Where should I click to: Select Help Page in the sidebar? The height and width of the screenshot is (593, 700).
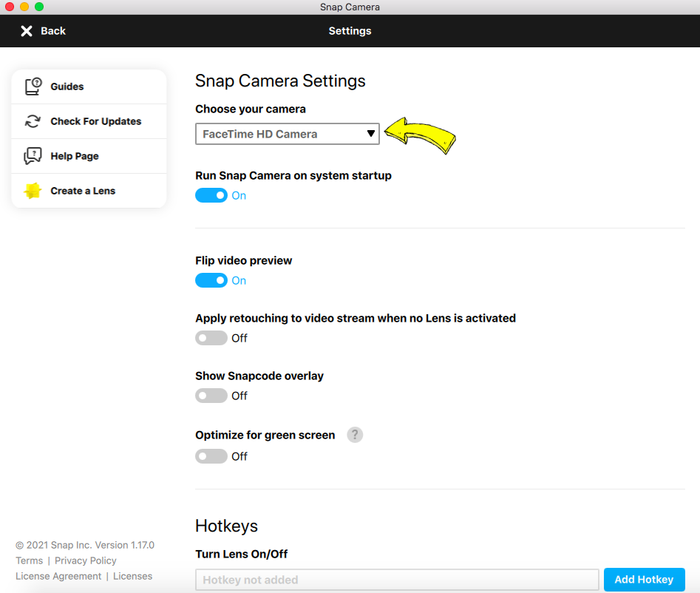[89, 156]
